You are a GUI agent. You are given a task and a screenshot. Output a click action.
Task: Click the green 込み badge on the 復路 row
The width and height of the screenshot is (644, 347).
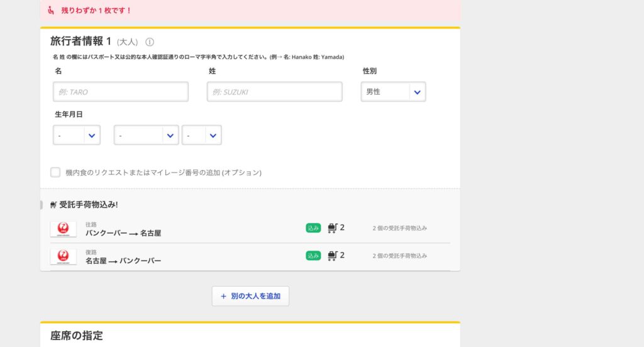[313, 256]
